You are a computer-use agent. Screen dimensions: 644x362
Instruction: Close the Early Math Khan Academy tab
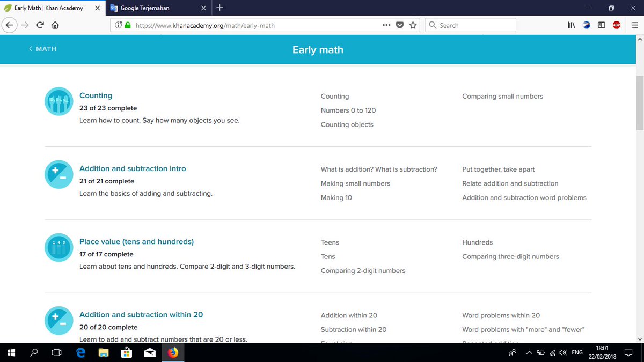coord(99,8)
